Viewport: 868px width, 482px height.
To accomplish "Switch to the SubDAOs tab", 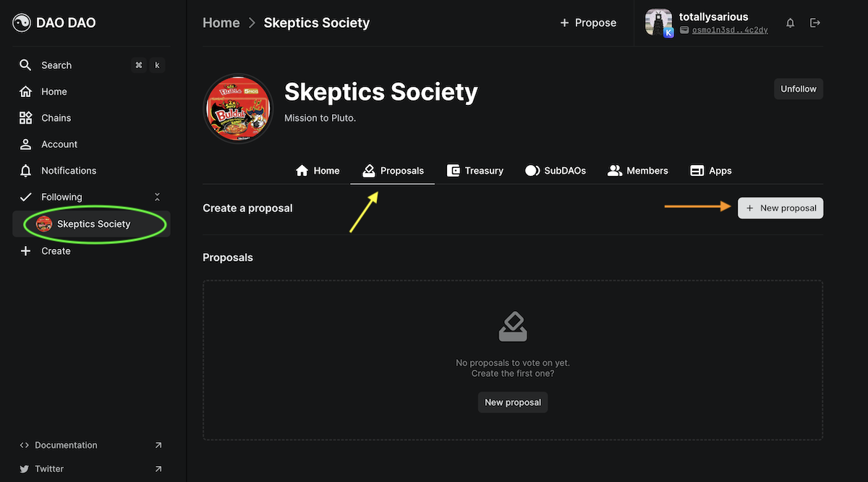I will coord(556,171).
